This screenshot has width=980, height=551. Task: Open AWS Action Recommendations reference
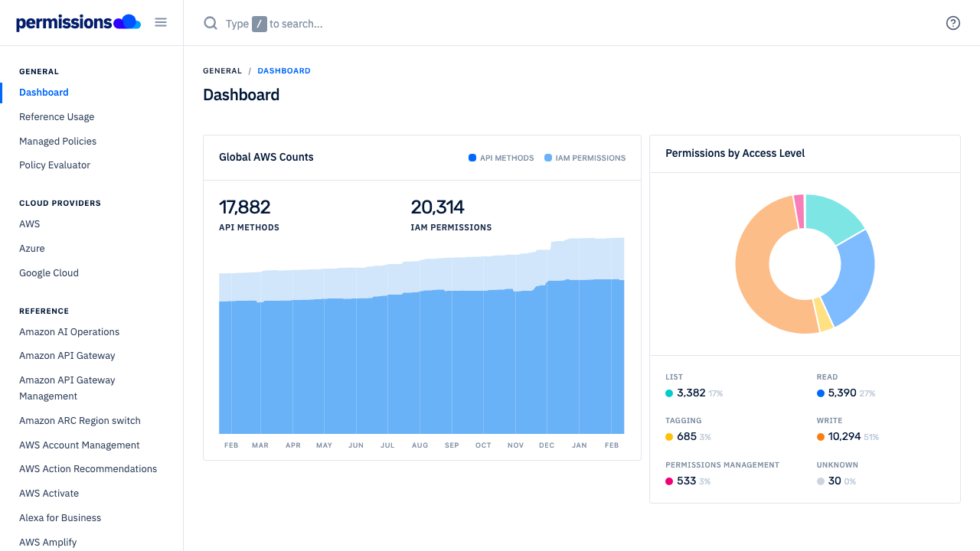click(88, 469)
